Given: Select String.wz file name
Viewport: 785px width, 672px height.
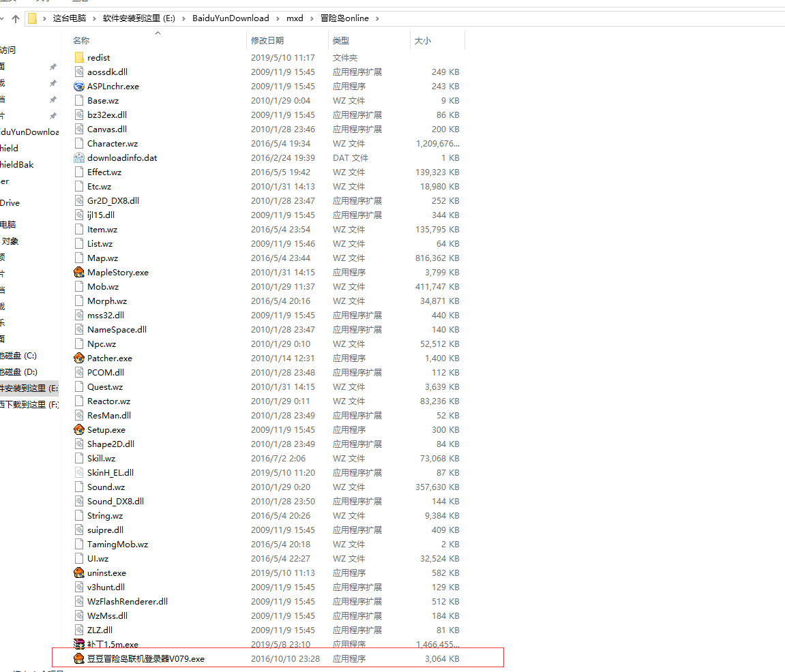Looking at the screenshot, I should (104, 516).
